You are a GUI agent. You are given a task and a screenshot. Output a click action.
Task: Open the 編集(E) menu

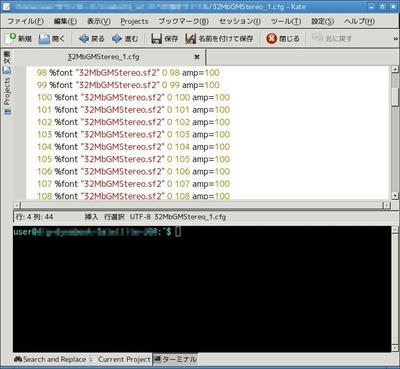pyautogui.click(x=65, y=21)
